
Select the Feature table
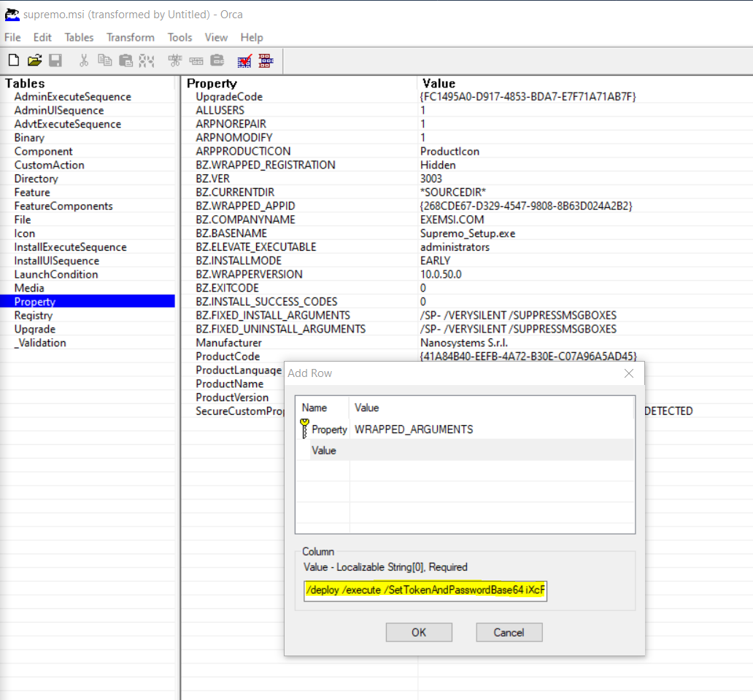tap(32, 192)
